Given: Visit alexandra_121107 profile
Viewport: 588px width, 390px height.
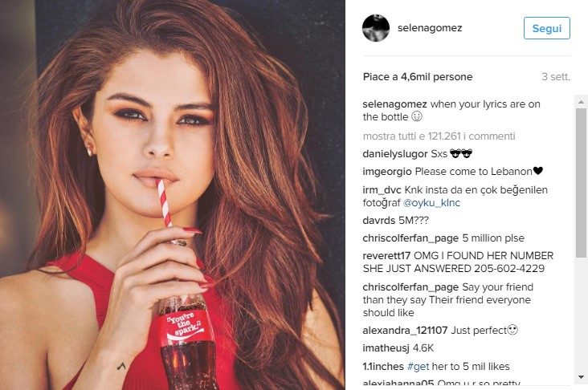Looking at the screenshot, I should click(405, 331).
